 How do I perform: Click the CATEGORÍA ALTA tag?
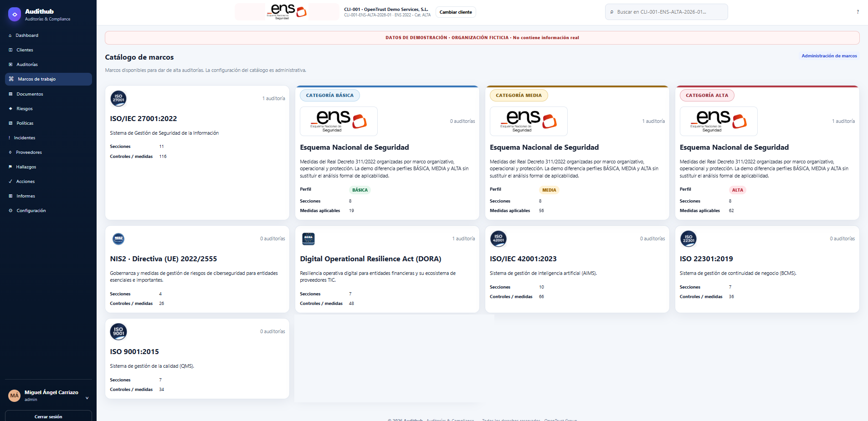[x=707, y=95]
